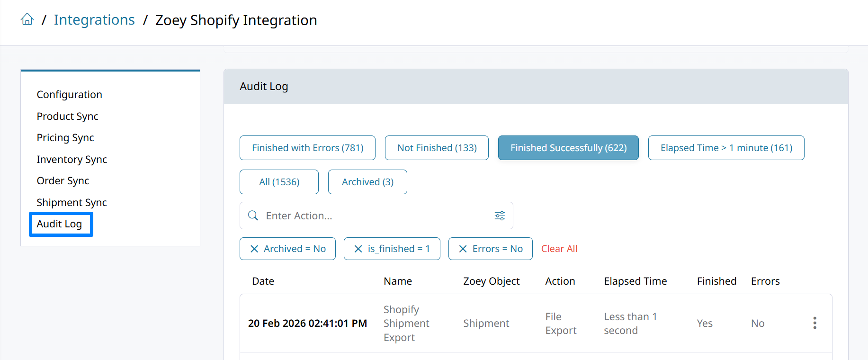Show Archived (3) entries
This screenshot has width=868, height=360.
pyautogui.click(x=367, y=182)
